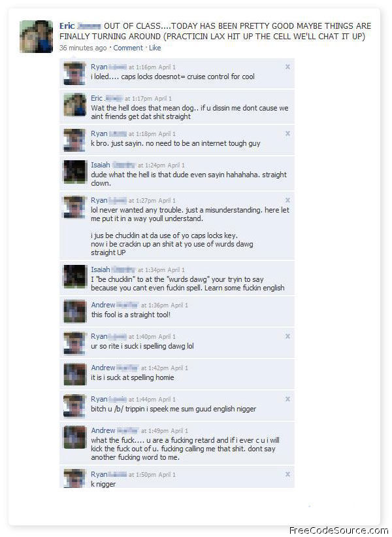
Task: Remove Ryan's 1:50pm comment with X
Action: pos(287,474)
